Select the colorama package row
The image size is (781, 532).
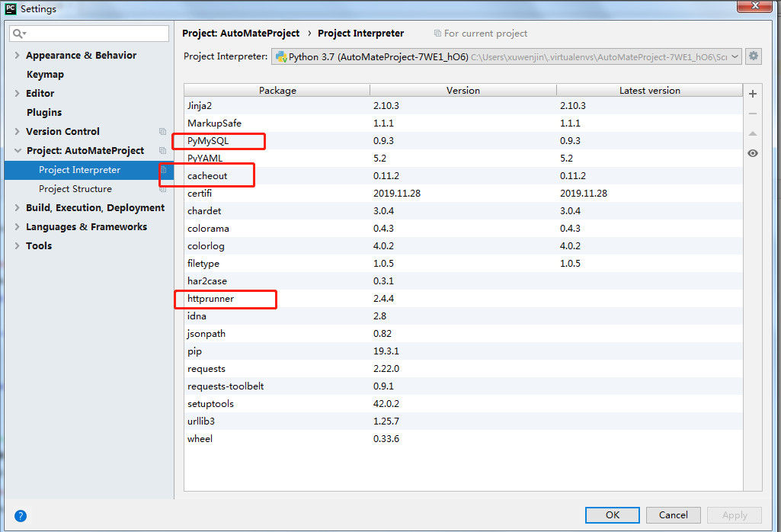(x=463, y=228)
